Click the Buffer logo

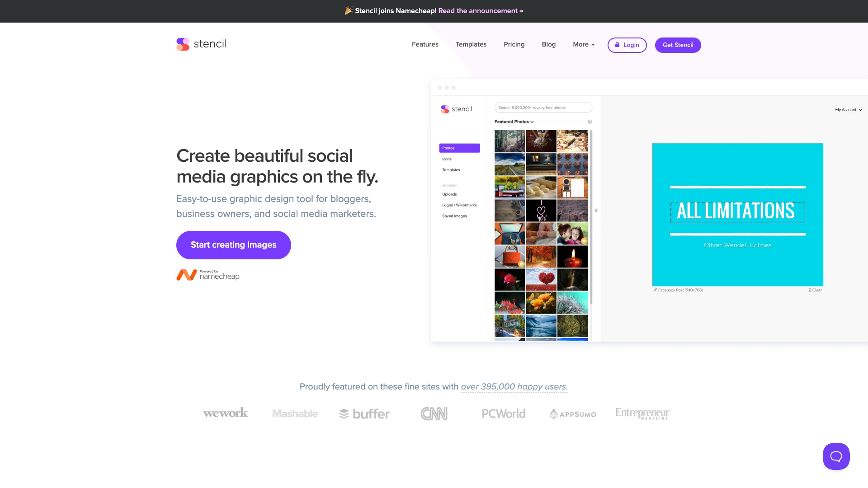[364, 414]
